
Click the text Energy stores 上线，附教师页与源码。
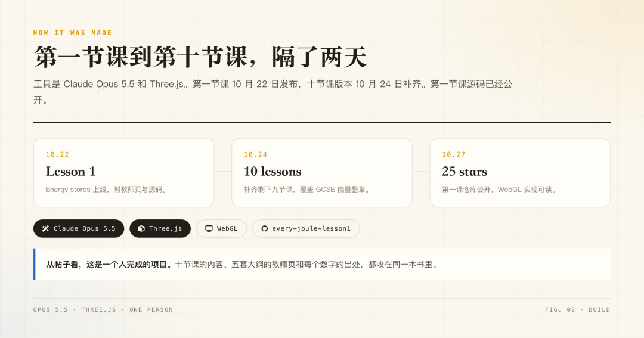[x=107, y=190]
